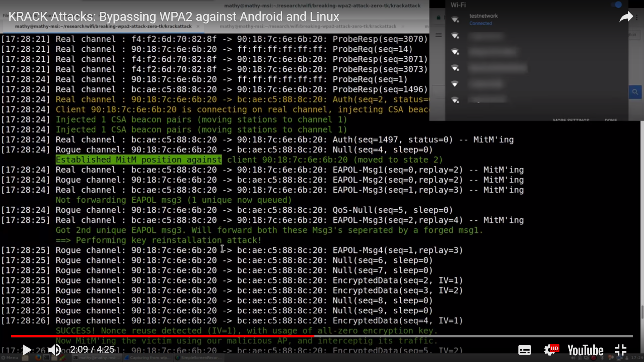Screen dimensions: 644x362
Task: Click the blue search magnifier button
Action: point(635,92)
